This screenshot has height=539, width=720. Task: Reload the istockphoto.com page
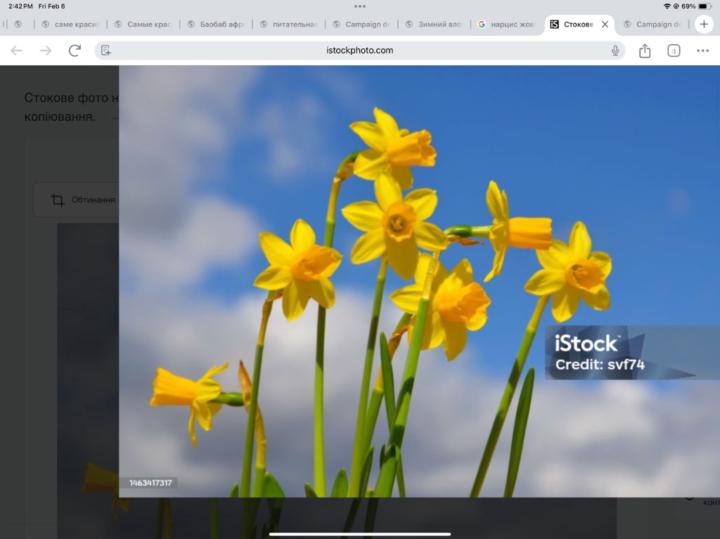point(75,51)
